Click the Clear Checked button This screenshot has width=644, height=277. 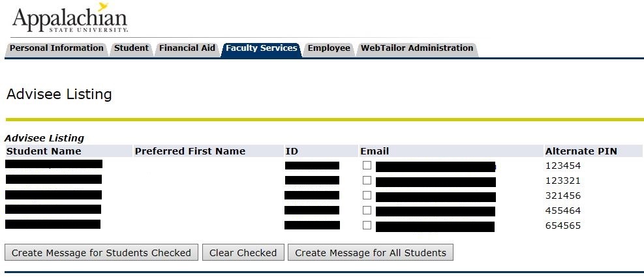(243, 253)
